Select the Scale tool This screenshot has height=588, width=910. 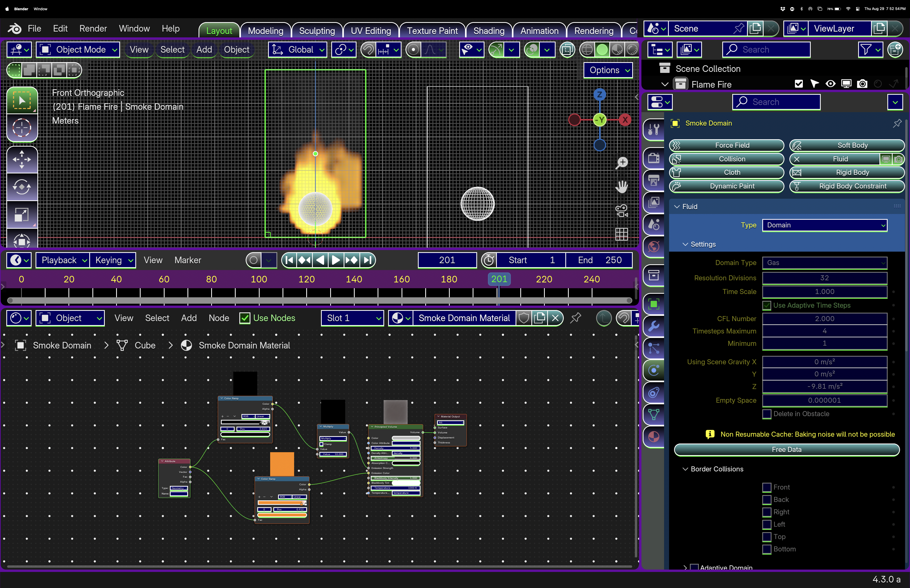(22, 215)
